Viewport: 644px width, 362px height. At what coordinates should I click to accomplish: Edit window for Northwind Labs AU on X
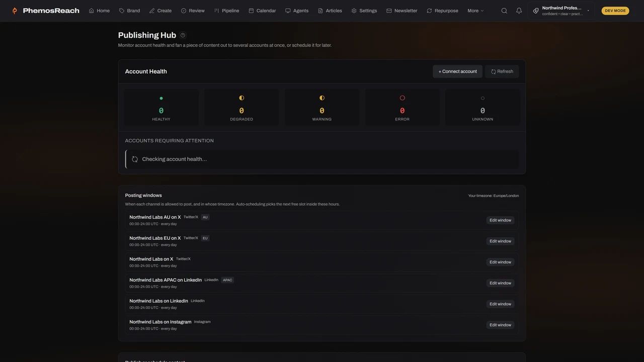[x=500, y=220]
